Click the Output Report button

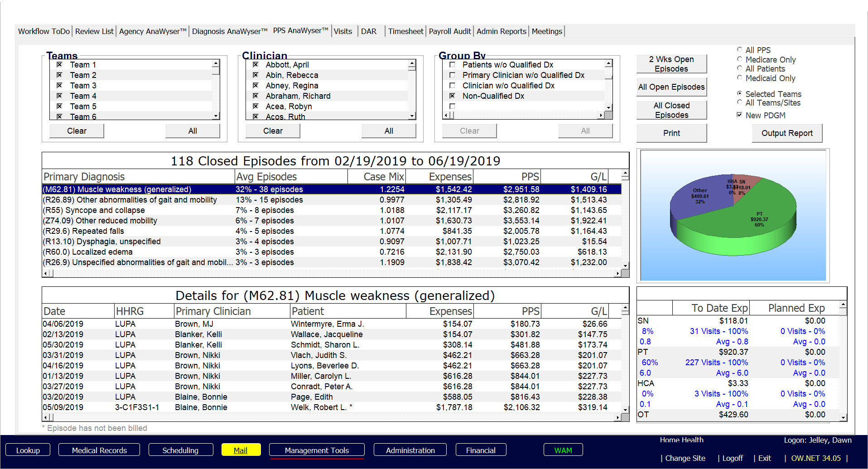pyautogui.click(x=787, y=133)
